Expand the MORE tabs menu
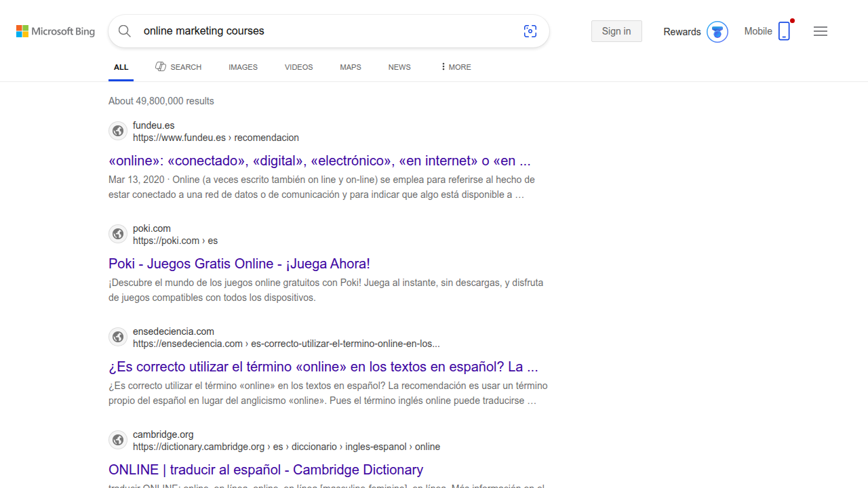 click(x=456, y=67)
